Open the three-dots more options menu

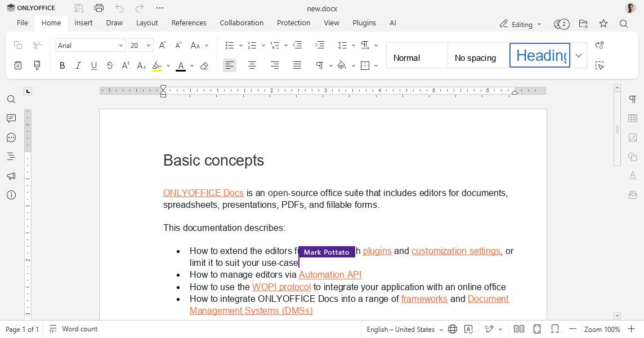(x=160, y=8)
